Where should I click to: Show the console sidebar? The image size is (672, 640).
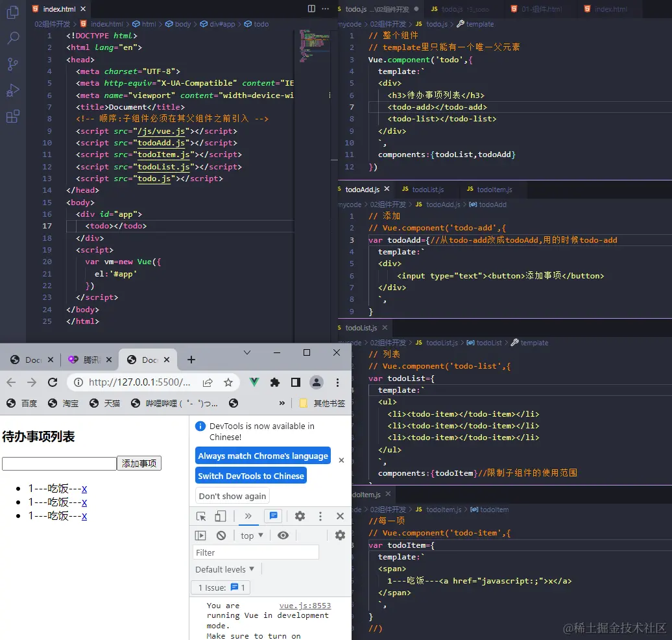(200, 535)
